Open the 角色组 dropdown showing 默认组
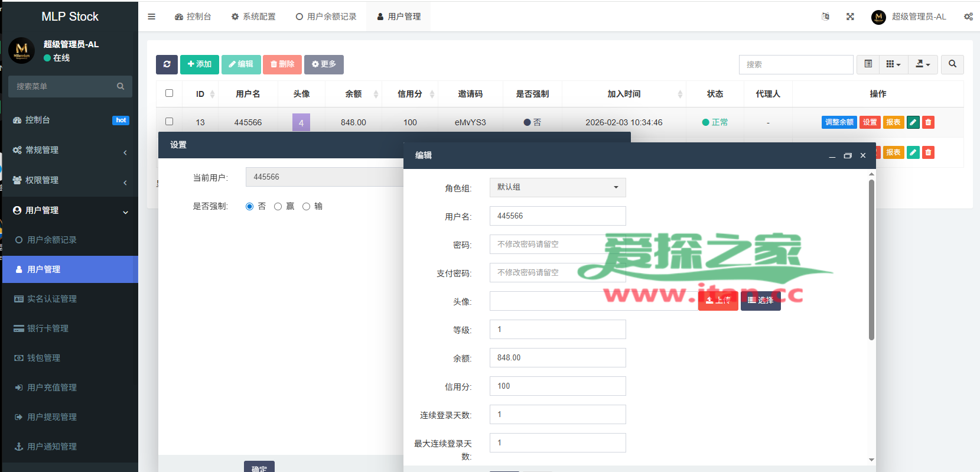980x472 pixels. coord(557,187)
